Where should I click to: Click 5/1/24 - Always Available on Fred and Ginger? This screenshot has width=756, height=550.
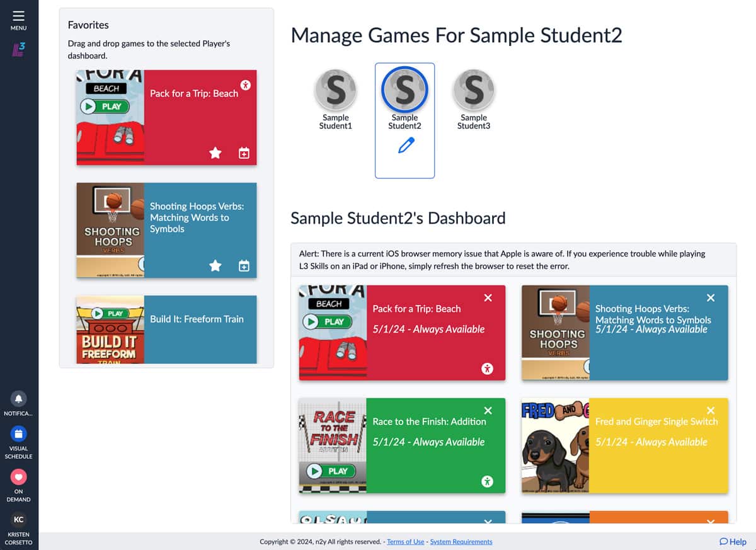pyautogui.click(x=651, y=442)
